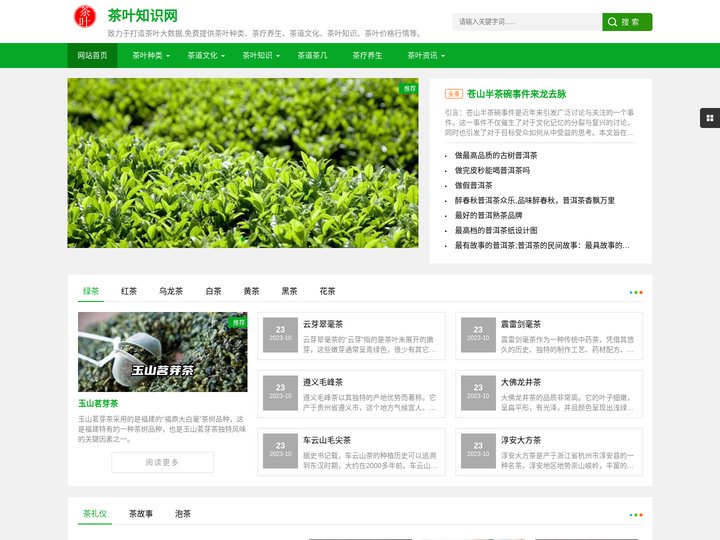Image resolution: width=720 pixels, height=540 pixels.
Task: Select the 绿茶 tab
Action: pyautogui.click(x=91, y=291)
